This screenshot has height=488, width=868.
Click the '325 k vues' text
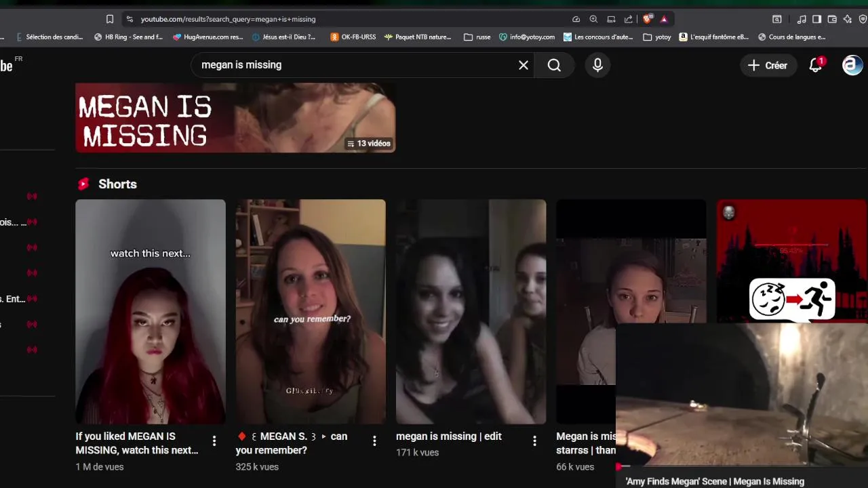(257, 467)
